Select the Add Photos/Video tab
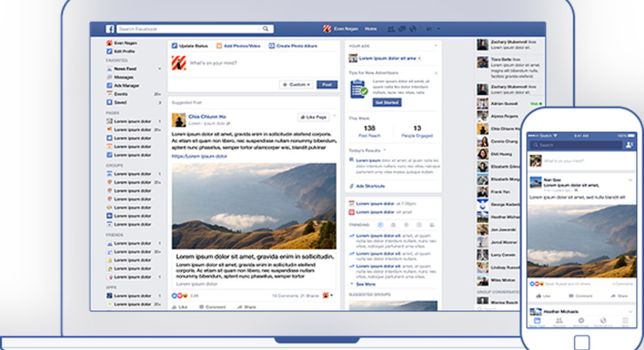The width and height of the screenshot is (644, 350). 238,46
